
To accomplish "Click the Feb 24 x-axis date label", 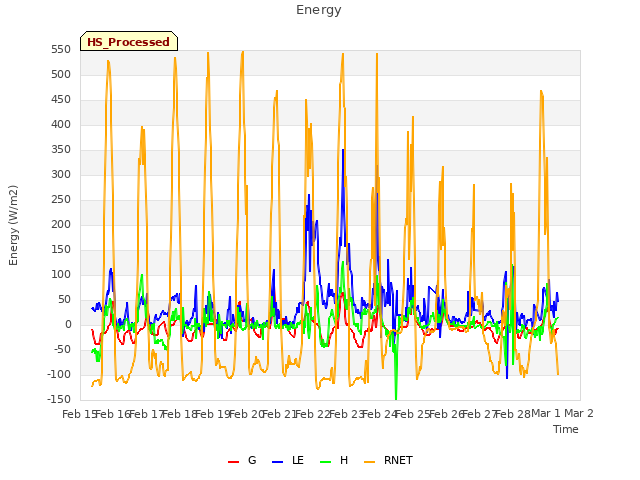I will (x=380, y=414).
